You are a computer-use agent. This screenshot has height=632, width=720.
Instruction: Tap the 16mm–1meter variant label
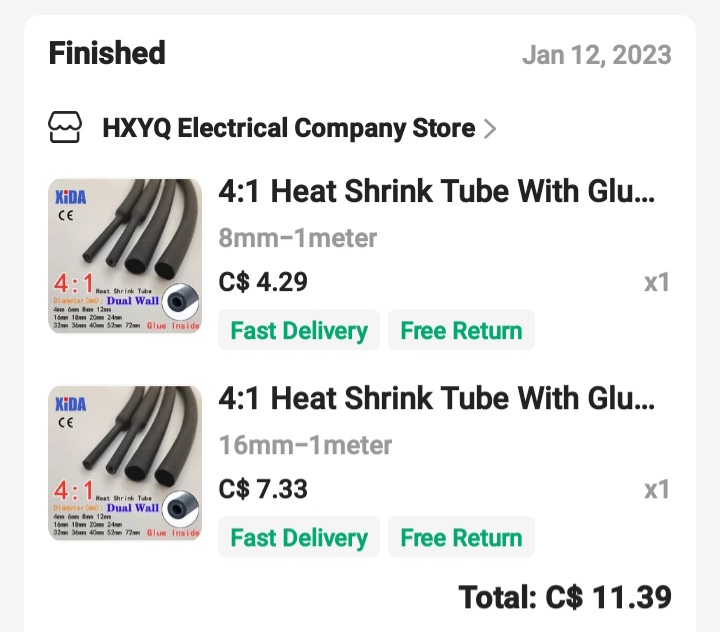(305, 445)
